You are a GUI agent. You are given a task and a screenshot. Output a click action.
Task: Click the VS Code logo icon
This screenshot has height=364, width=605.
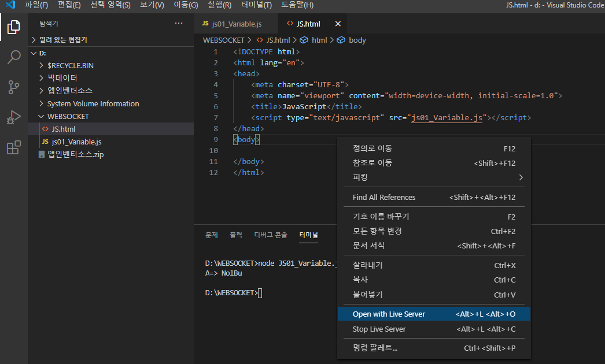[x=10, y=5]
